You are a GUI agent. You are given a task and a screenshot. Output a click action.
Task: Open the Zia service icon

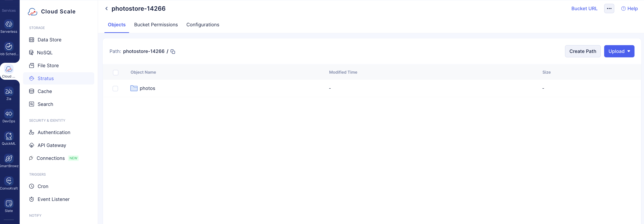(9, 92)
